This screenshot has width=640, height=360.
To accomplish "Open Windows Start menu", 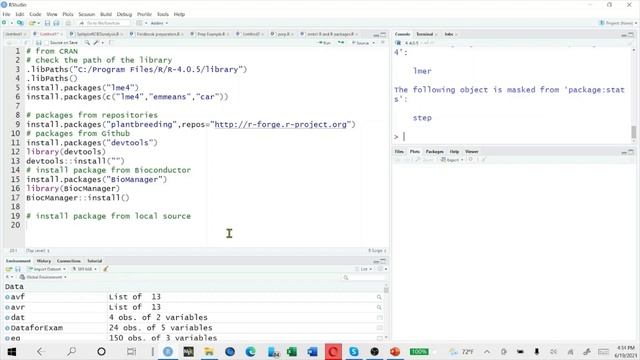I will pos(11,351).
